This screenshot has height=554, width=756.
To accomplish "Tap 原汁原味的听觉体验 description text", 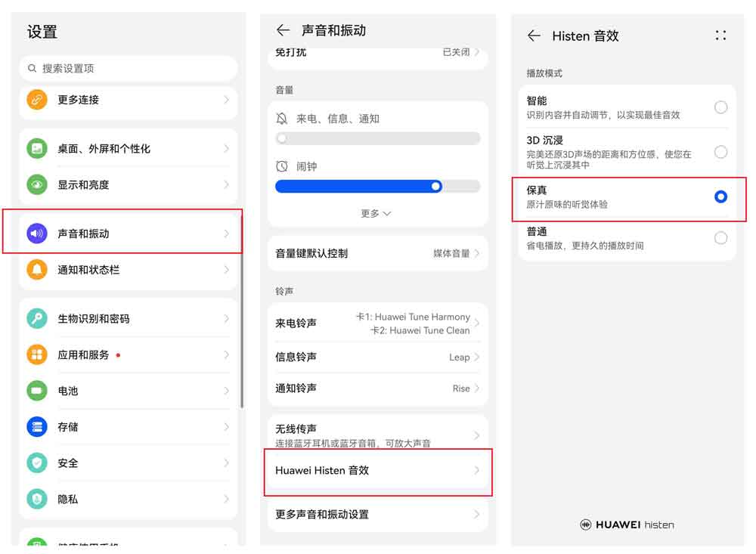I will point(567,204).
